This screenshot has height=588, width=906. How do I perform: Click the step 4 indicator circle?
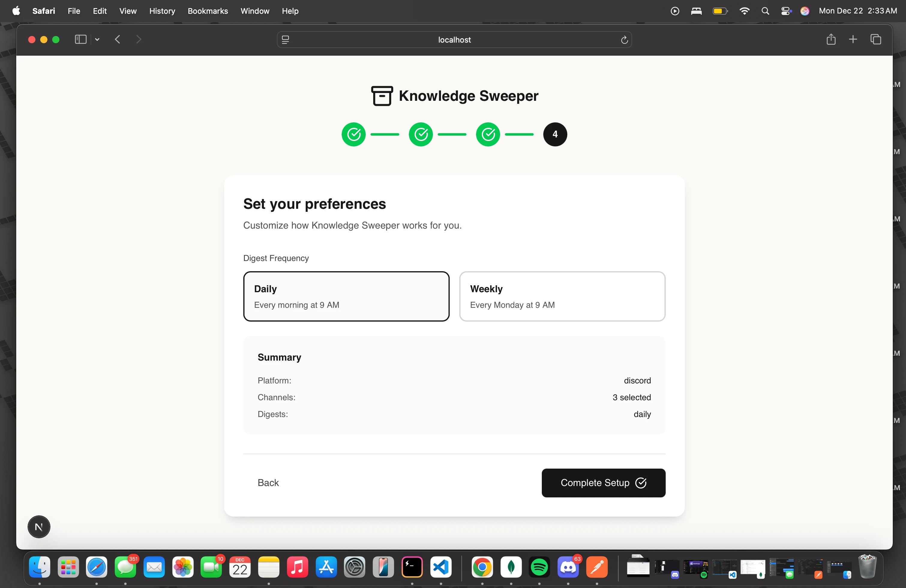coord(555,134)
